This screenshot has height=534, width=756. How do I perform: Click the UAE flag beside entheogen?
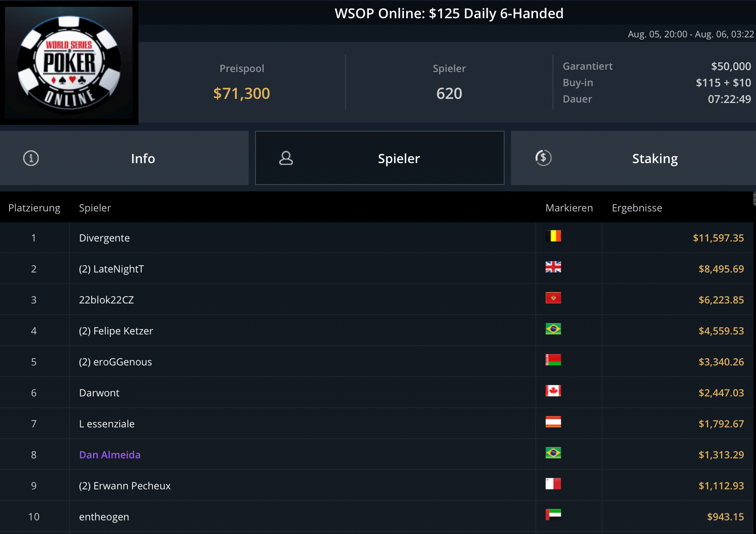pyautogui.click(x=553, y=515)
